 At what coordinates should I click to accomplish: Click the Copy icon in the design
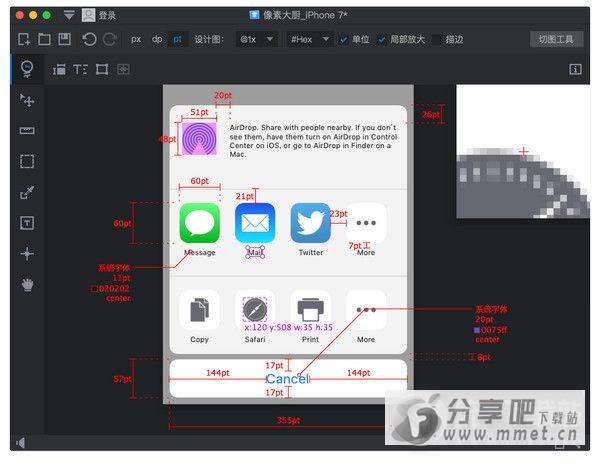tap(199, 309)
